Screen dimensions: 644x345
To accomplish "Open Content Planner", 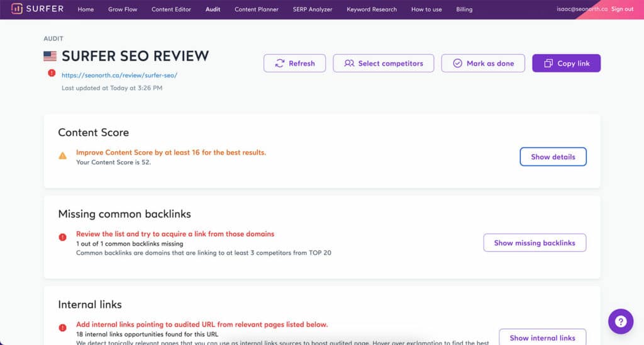I will tap(257, 9).
